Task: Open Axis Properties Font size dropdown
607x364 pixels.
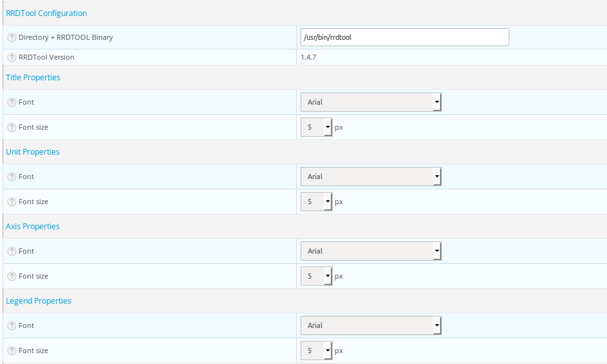Action: point(316,276)
